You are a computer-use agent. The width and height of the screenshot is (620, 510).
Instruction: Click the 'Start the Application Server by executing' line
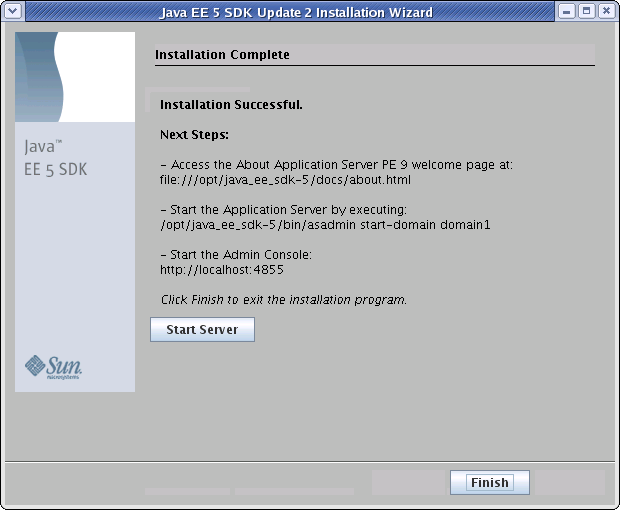284,210
